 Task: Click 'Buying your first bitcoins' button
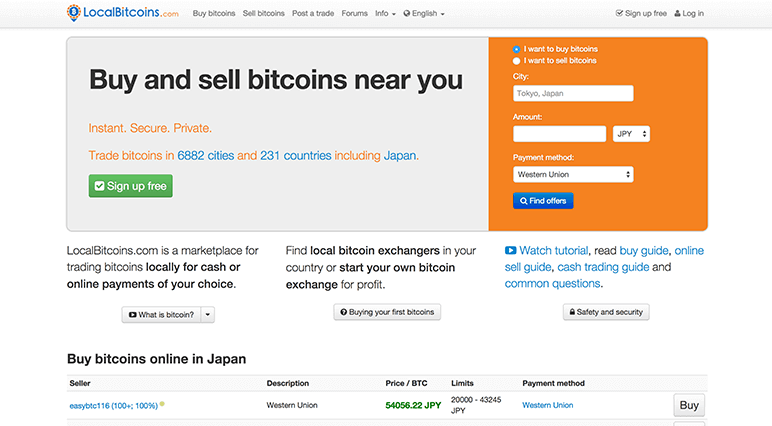click(x=387, y=312)
